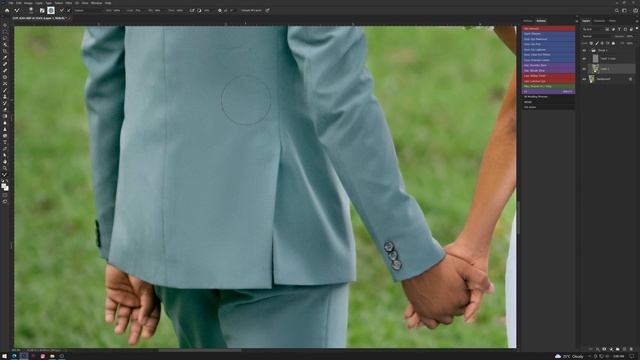640x360 pixels.
Task: Switch to the Channels tab
Action: coord(599,21)
